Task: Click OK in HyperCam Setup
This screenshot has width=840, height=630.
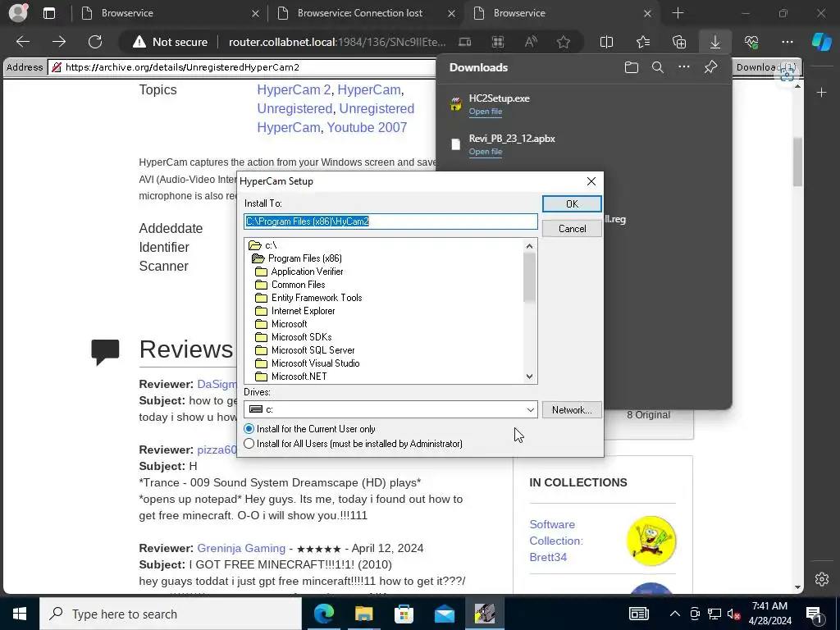Action: pyautogui.click(x=572, y=204)
